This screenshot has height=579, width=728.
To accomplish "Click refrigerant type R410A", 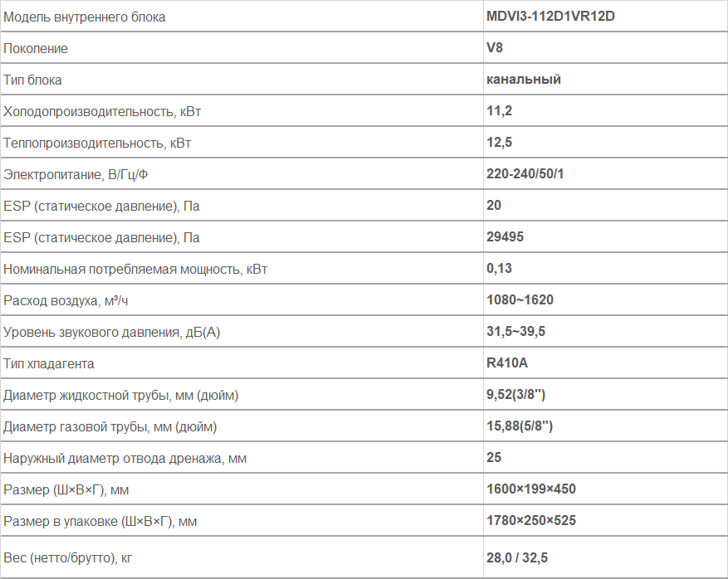I will pos(506,362).
